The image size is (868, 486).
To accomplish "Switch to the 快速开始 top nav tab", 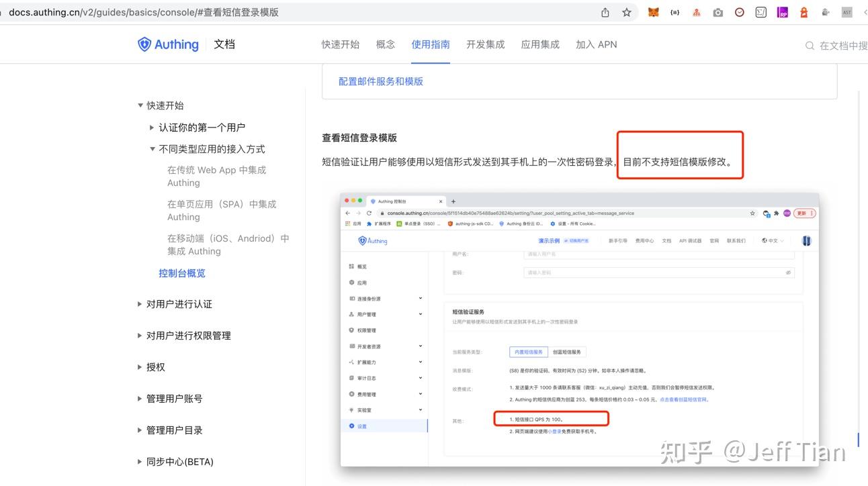I will [341, 44].
